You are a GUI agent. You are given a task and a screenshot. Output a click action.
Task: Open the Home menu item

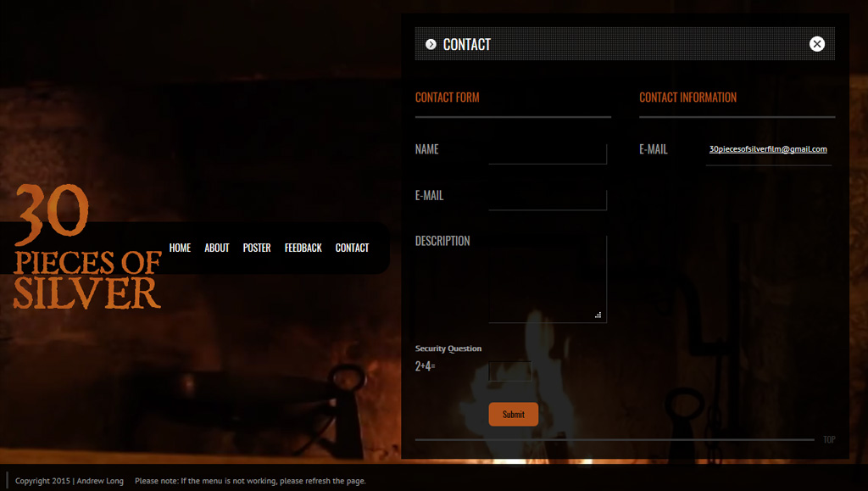pyautogui.click(x=180, y=248)
